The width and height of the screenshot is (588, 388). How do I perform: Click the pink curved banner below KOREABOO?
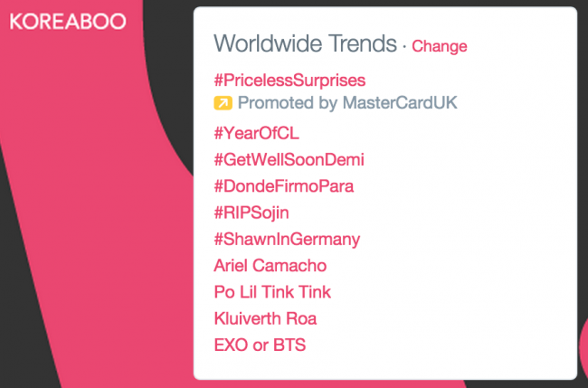coord(94,187)
